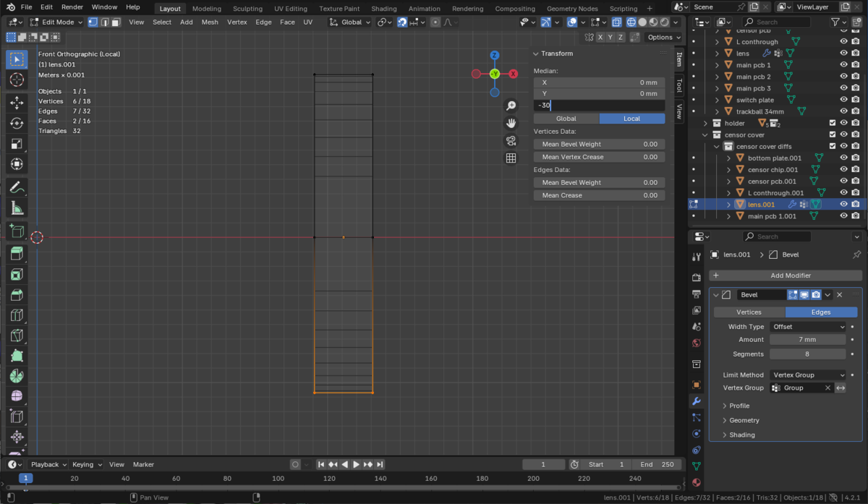The image size is (868, 504).
Task: Adjust the edges Mean Crease slider
Action: click(x=599, y=195)
